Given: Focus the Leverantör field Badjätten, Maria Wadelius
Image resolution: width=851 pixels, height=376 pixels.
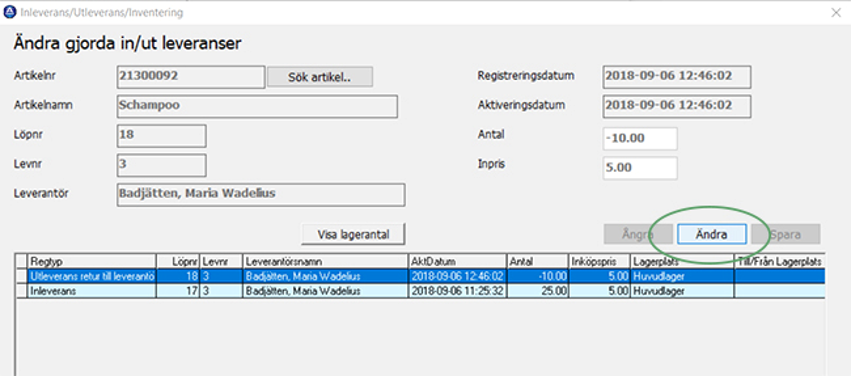Looking at the screenshot, I should point(261,195).
